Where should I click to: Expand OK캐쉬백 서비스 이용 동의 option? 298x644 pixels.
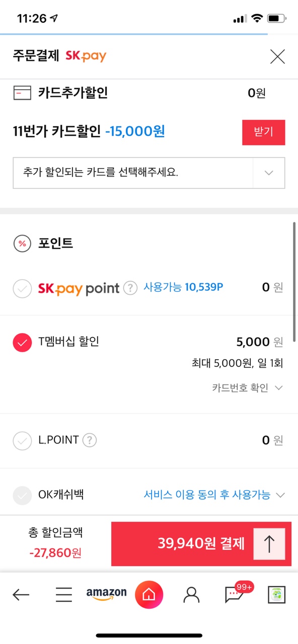click(214, 495)
